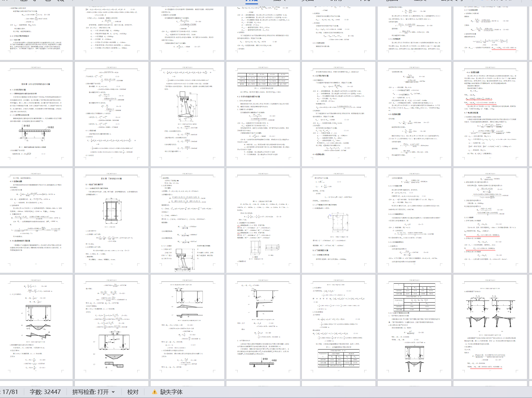Image resolution: width=532 pixels, height=398 pixels.
Task: Click the 校对 proofreading button
Action: 133,392
